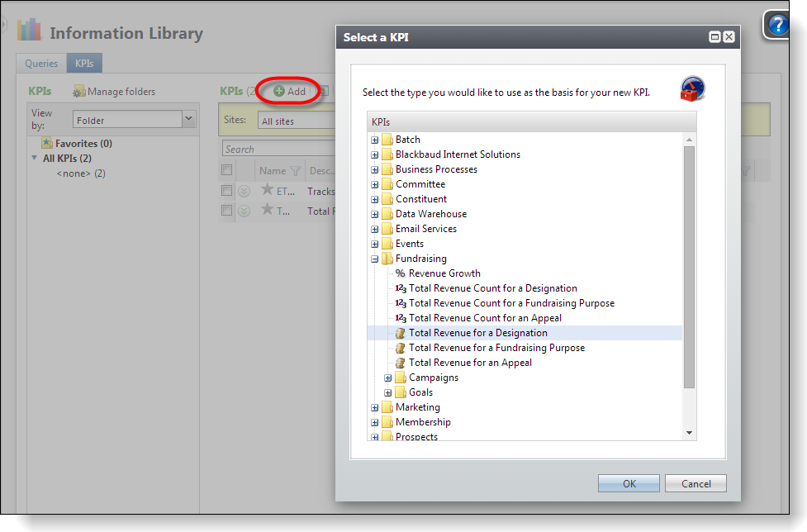Expand the Constituent folder
Viewport: 807px width, 532px height.
[375, 198]
